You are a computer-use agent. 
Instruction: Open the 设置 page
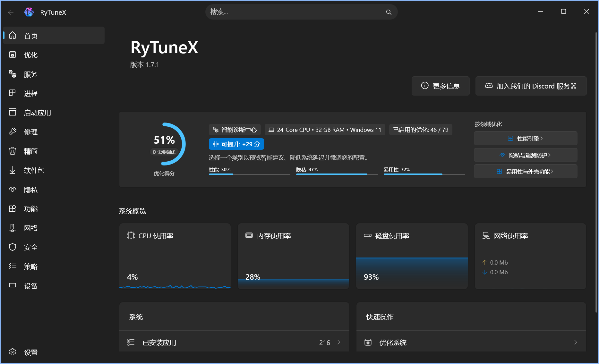[54, 352]
